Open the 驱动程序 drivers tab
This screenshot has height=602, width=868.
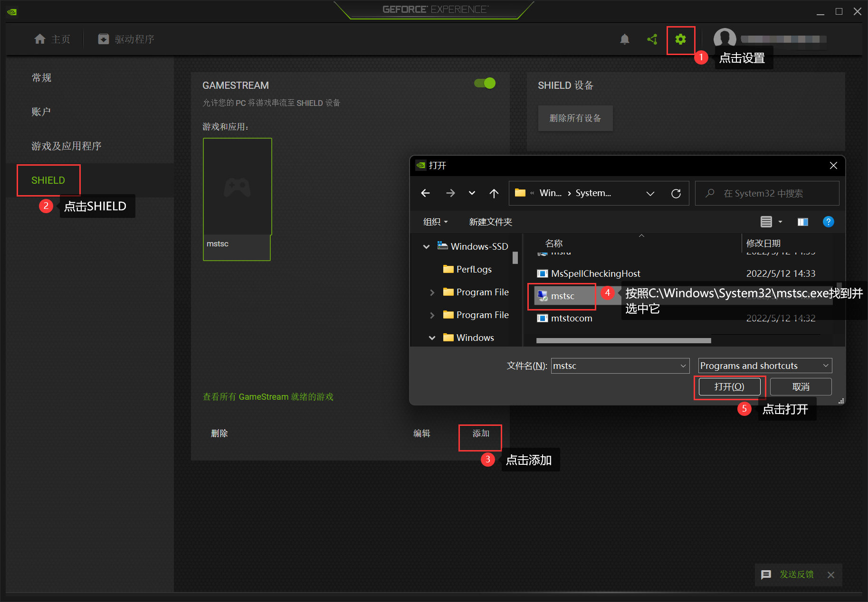tap(126, 39)
